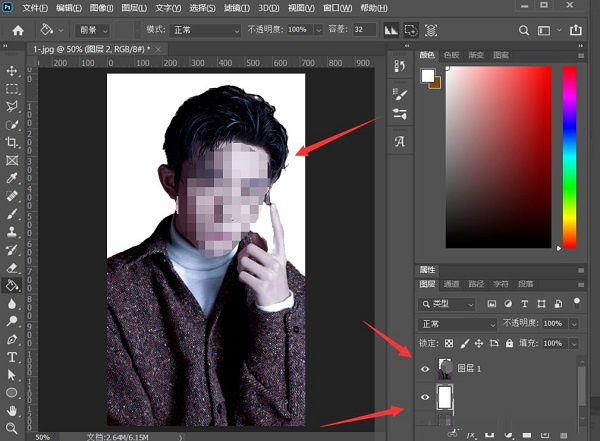Select the Clone Stamp tool
600x441 pixels.
click(x=11, y=232)
